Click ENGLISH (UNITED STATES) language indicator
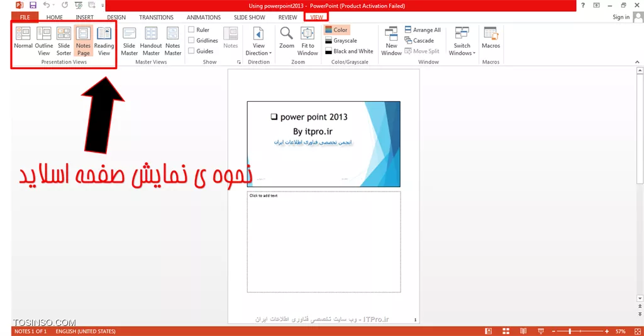This screenshot has width=644, height=336. tap(86, 331)
